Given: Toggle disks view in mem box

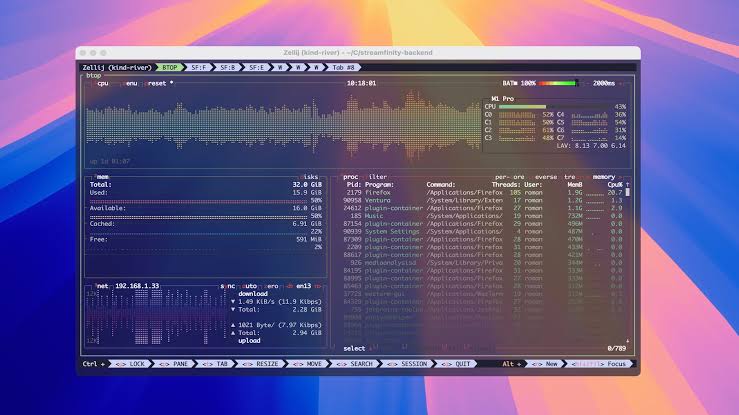Looking at the screenshot, I should (x=310, y=177).
